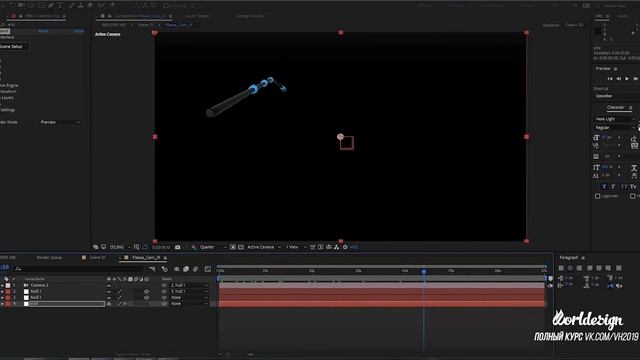Open the Character panel tab
The image size is (640, 360).
pos(616,107)
